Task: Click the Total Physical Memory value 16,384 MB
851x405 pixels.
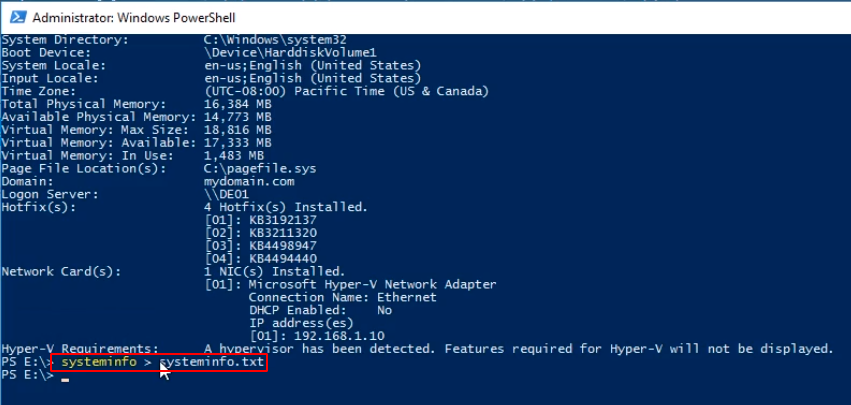Action: [x=238, y=104]
